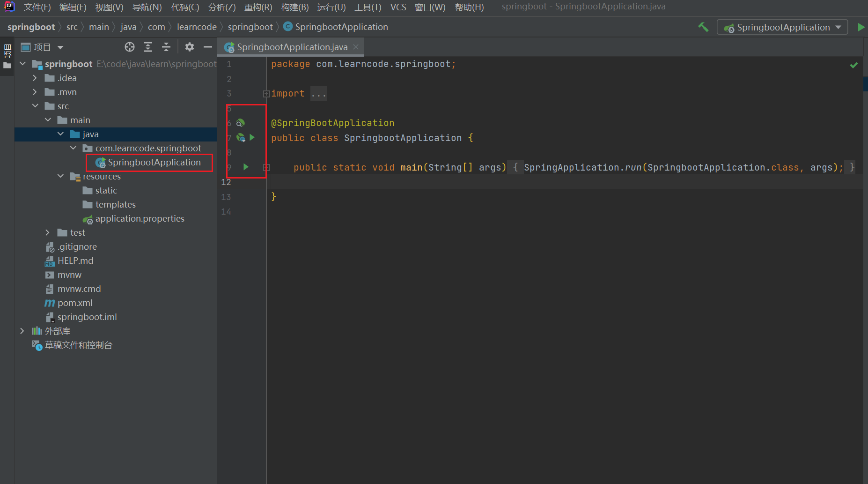Viewport: 868px width, 484px height.
Task: Collapse the springboot project root node
Action: tap(22, 63)
